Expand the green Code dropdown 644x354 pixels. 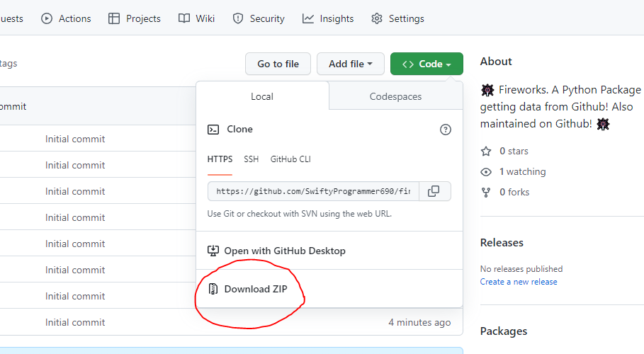coord(426,64)
